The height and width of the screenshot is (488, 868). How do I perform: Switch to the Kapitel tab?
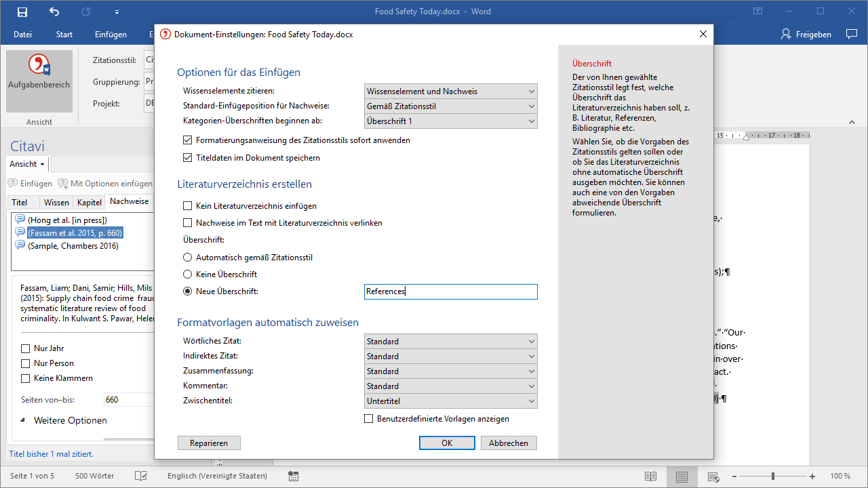click(x=90, y=203)
